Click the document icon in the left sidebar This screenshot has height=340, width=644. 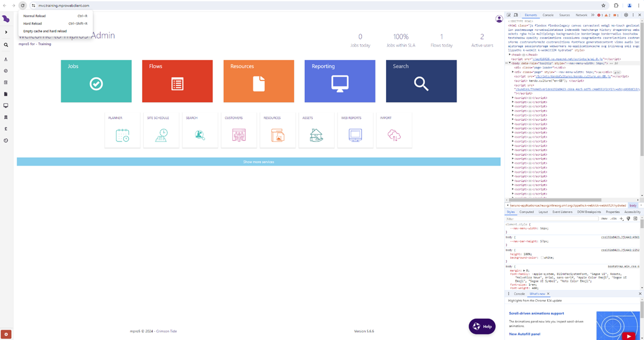click(6, 94)
